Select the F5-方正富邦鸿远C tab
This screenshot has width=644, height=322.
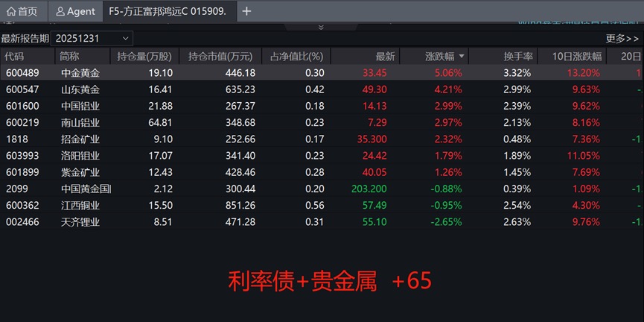[x=170, y=11]
